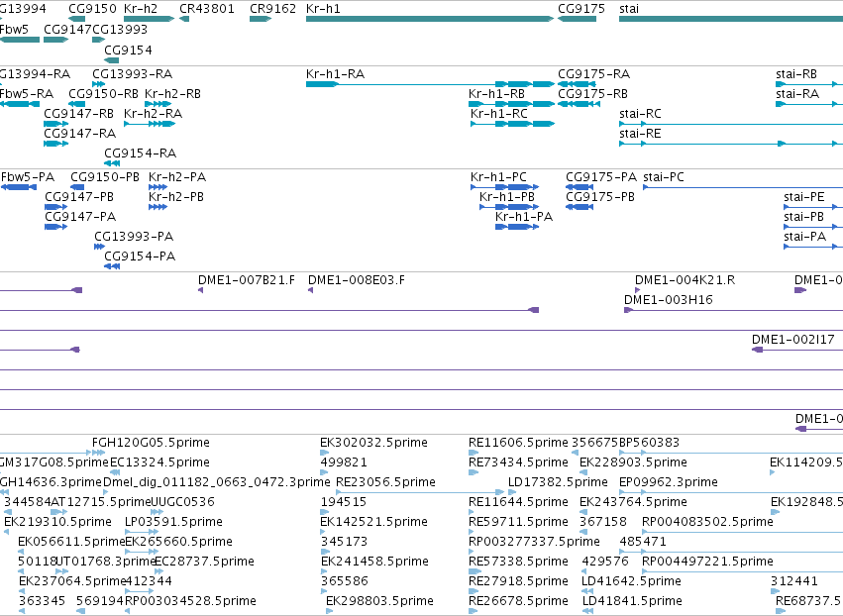843x616 pixels.
Task: Select EST label 485471
Action: 643,542
